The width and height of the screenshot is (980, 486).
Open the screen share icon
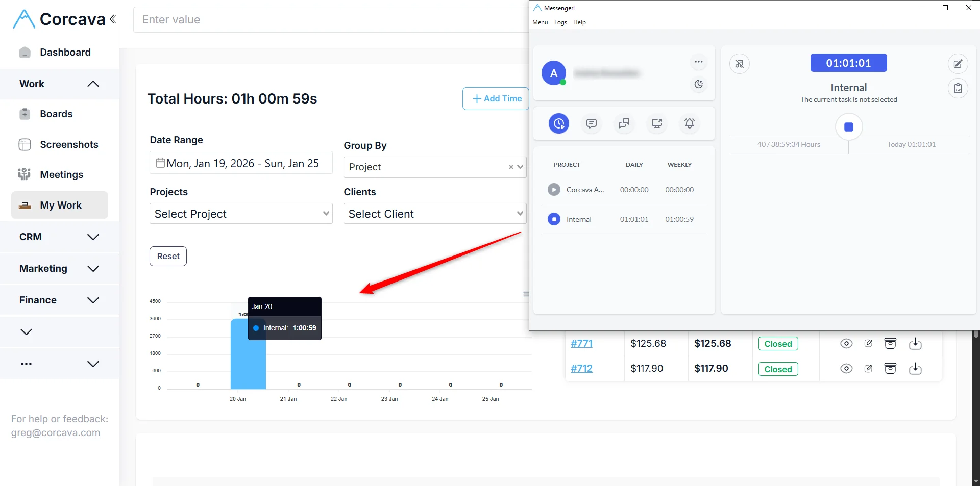(x=656, y=123)
